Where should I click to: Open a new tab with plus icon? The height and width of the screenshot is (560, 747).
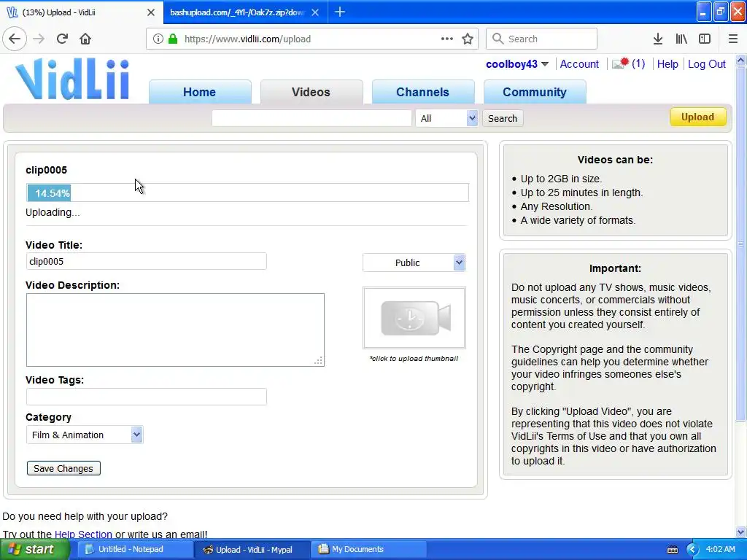[x=340, y=12]
